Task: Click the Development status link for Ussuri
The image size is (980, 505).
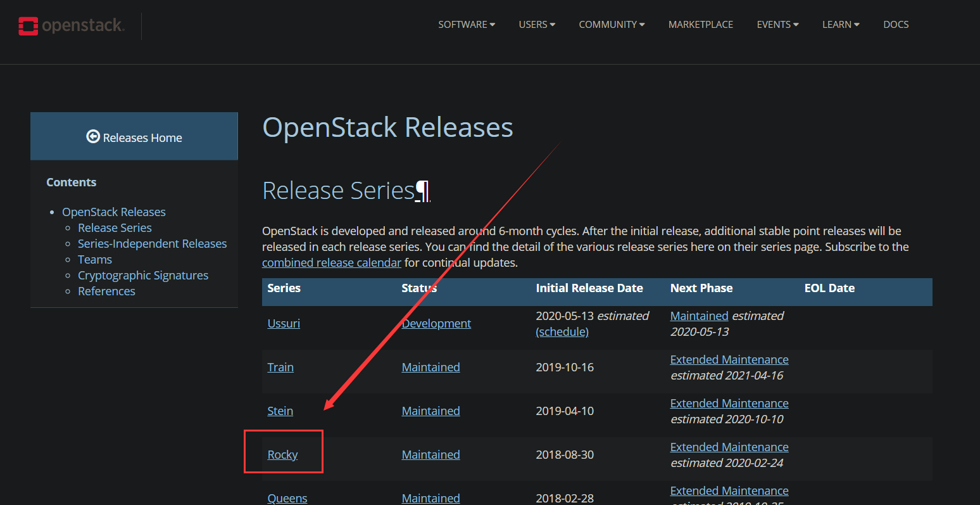Action: (x=436, y=323)
